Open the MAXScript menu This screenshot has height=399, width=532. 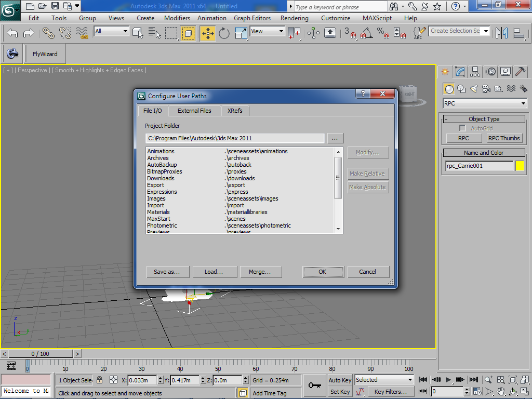coord(377,18)
